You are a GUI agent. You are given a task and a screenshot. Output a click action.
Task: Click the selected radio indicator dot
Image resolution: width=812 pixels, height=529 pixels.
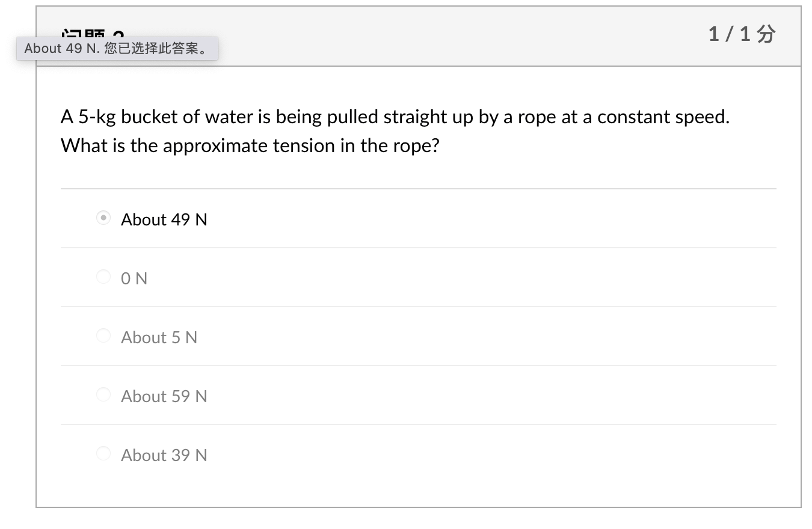click(x=103, y=218)
